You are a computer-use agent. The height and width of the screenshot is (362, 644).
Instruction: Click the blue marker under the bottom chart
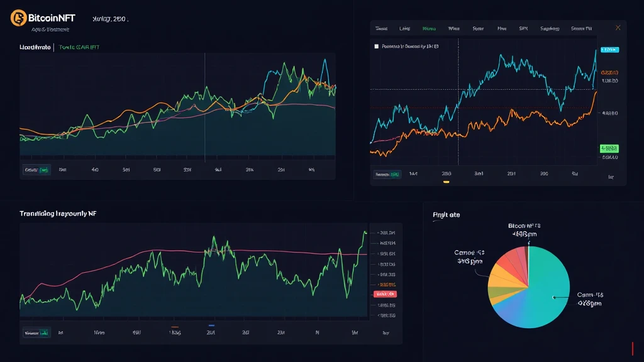[x=211, y=326]
